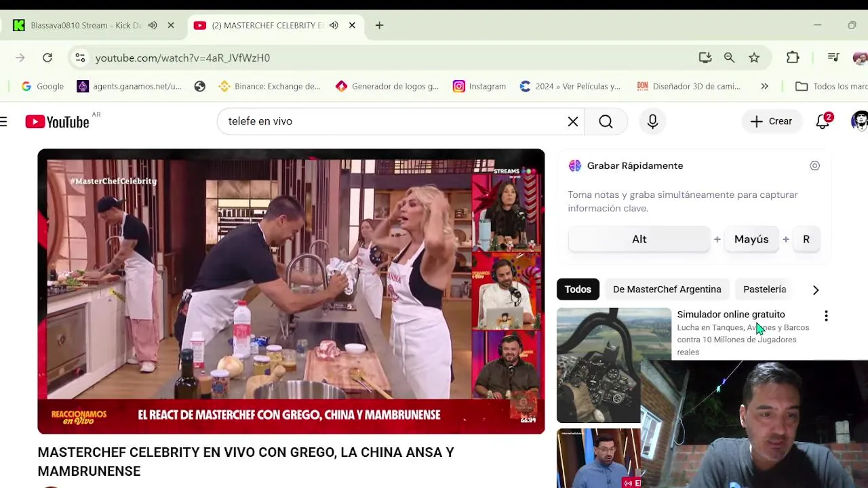Screen dimensions: 868x488
Task: Open the zoom magnifier in address bar
Action: pos(729,58)
